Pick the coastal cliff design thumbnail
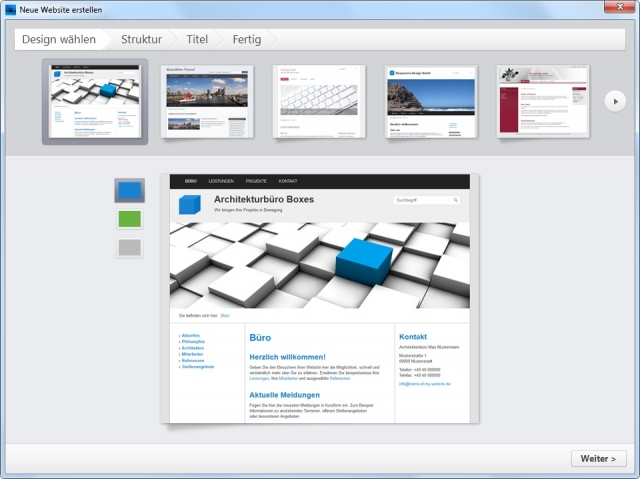640x479 pixels. [x=431, y=101]
